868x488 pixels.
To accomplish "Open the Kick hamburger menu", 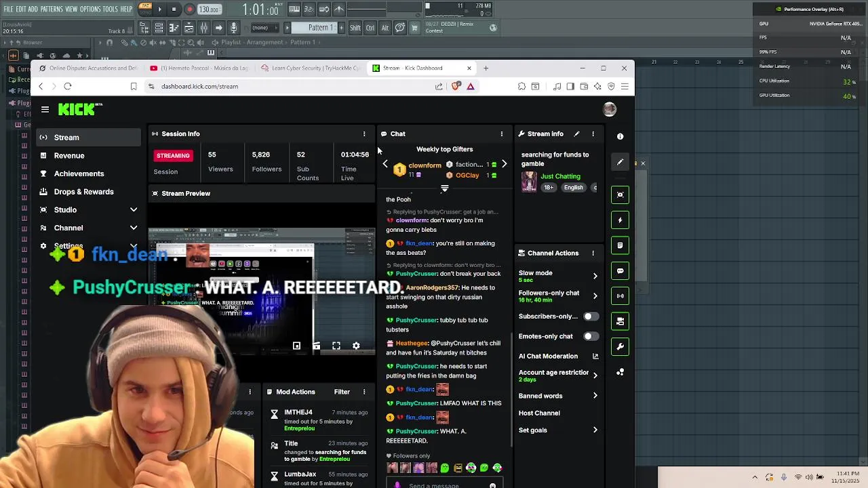I will (x=45, y=109).
